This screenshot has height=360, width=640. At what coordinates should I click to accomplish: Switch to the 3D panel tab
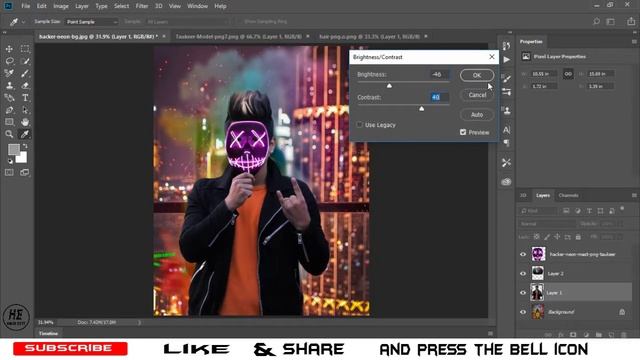coord(523,196)
